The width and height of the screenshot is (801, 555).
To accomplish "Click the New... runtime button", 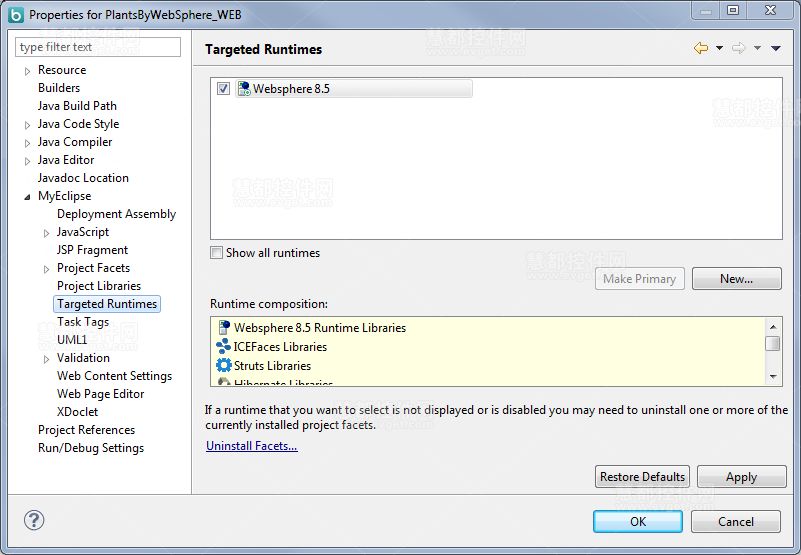I will (736, 279).
